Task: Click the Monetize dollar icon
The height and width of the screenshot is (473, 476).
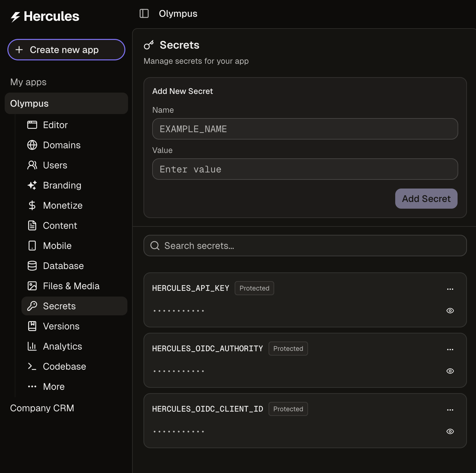Action: pyautogui.click(x=32, y=205)
